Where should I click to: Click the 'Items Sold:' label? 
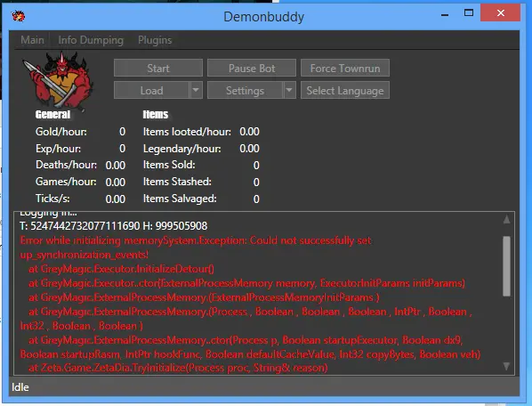point(169,165)
